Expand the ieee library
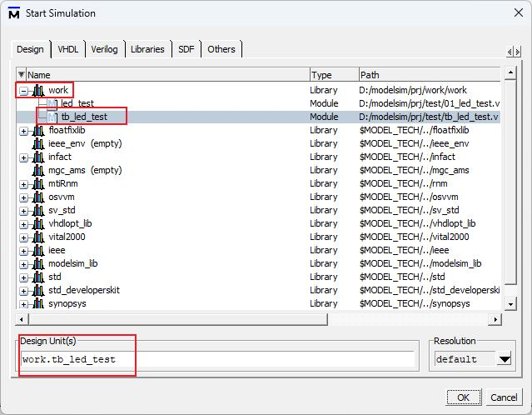This screenshot has width=532, height=415. click(23, 252)
